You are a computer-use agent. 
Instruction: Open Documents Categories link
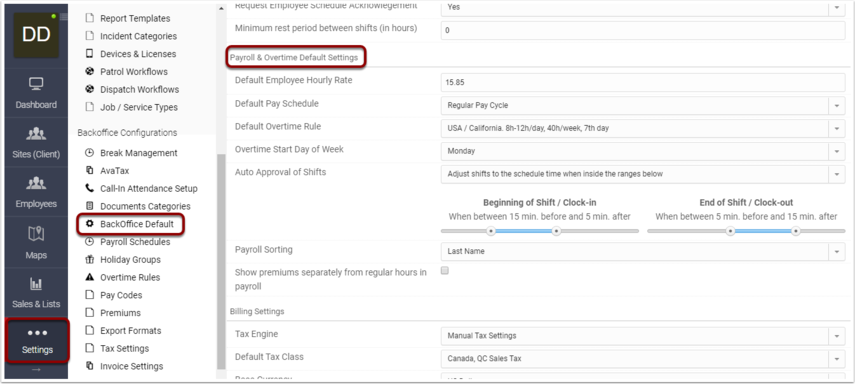pyautogui.click(x=146, y=206)
